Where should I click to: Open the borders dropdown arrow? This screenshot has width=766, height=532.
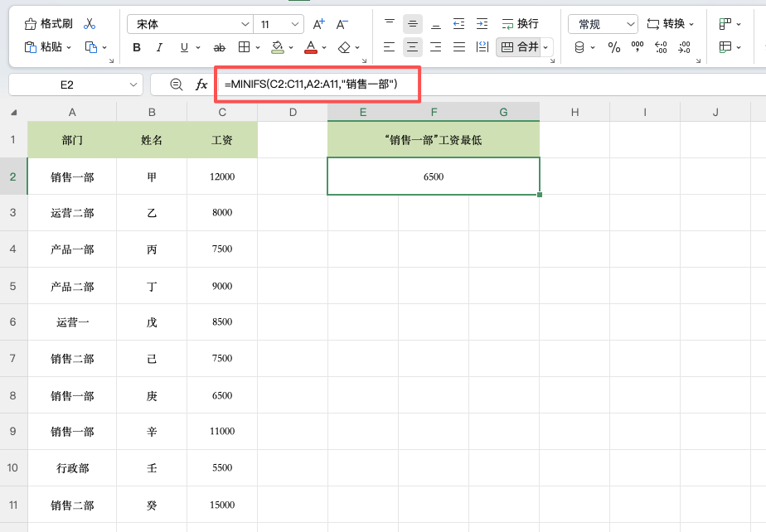pyautogui.click(x=258, y=47)
